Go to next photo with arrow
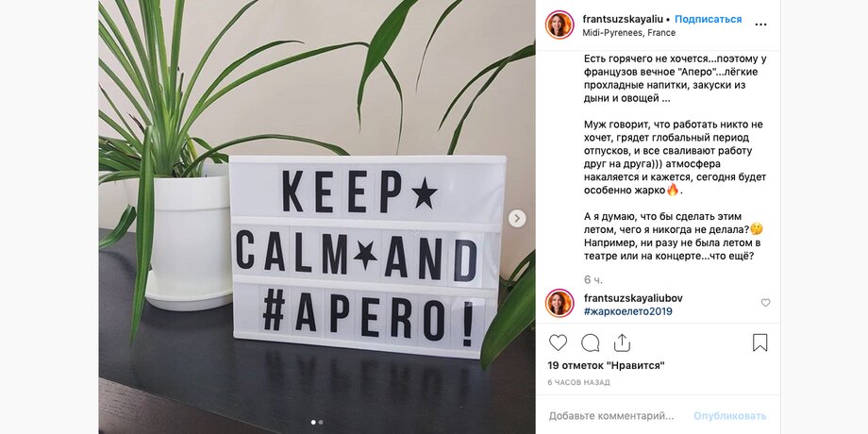 pos(517,218)
